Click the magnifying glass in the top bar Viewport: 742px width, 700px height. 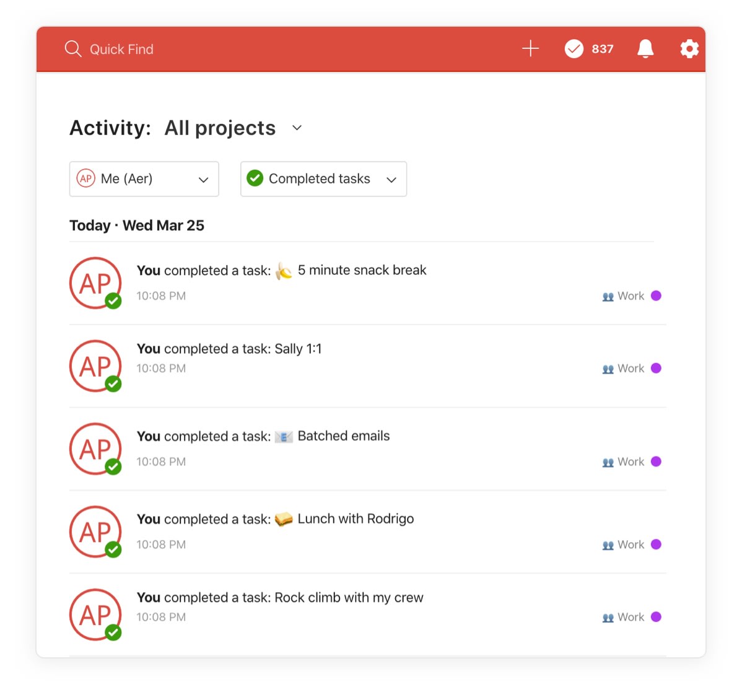pyautogui.click(x=72, y=49)
